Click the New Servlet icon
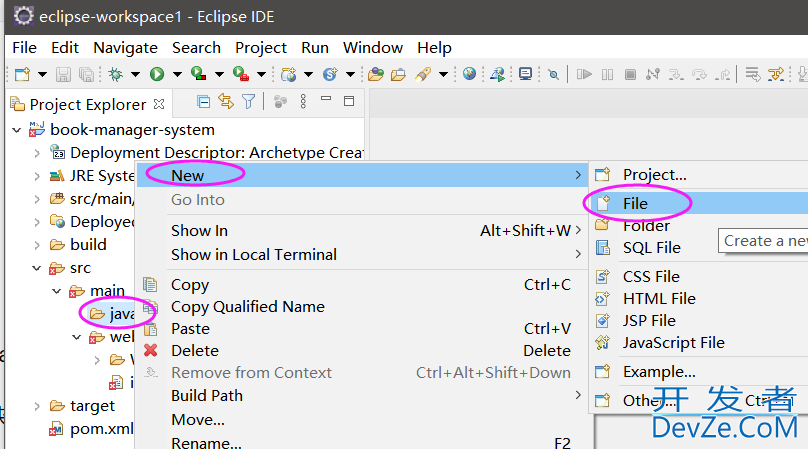808x449 pixels. 330,75
